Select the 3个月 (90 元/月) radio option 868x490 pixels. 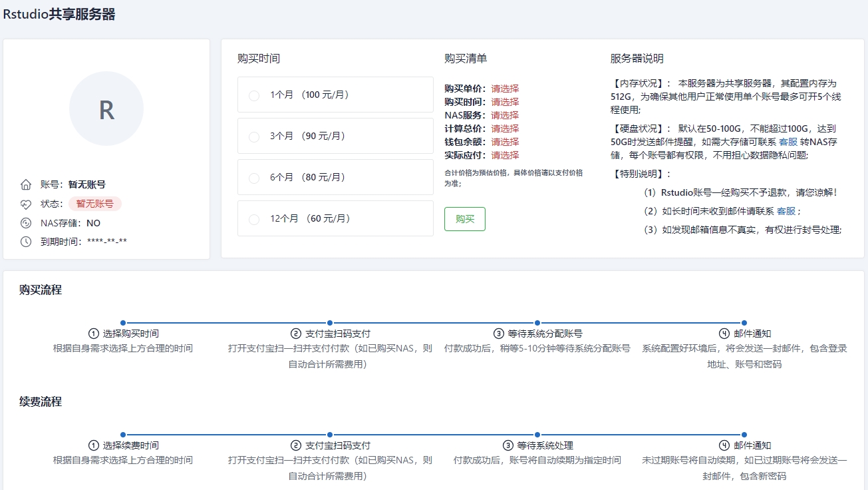335,136
